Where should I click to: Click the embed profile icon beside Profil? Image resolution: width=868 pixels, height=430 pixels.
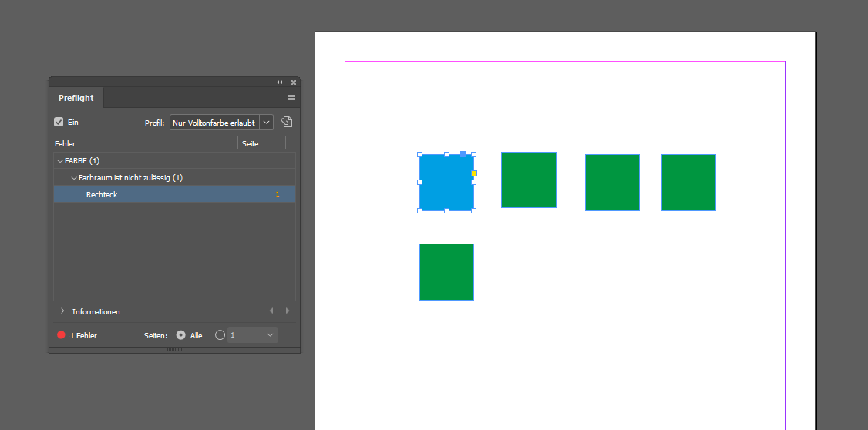(287, 122)
